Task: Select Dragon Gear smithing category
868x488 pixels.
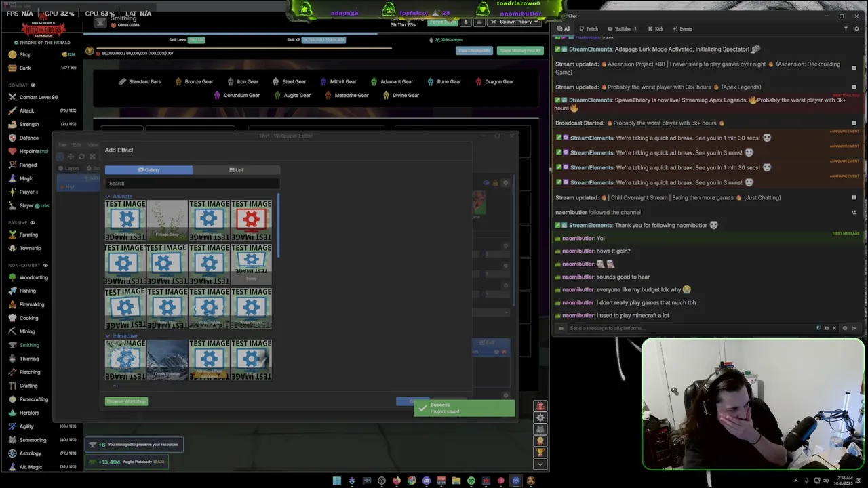Action: click(494, 81)
